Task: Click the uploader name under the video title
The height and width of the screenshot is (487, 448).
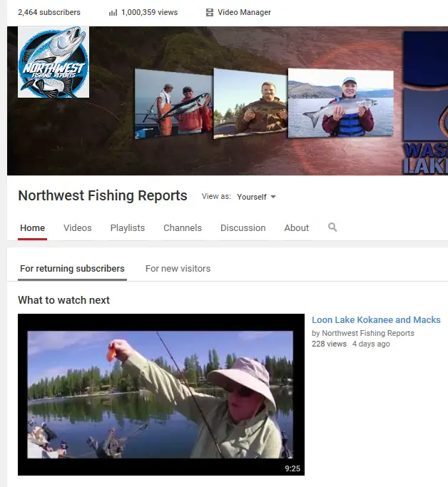Action: (367, 333)
